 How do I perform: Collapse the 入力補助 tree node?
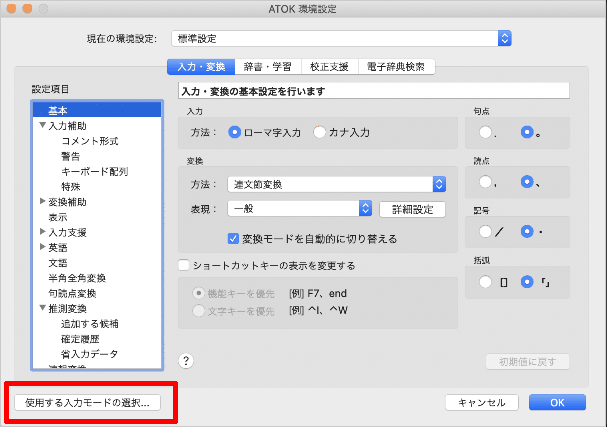click(42, 126)
